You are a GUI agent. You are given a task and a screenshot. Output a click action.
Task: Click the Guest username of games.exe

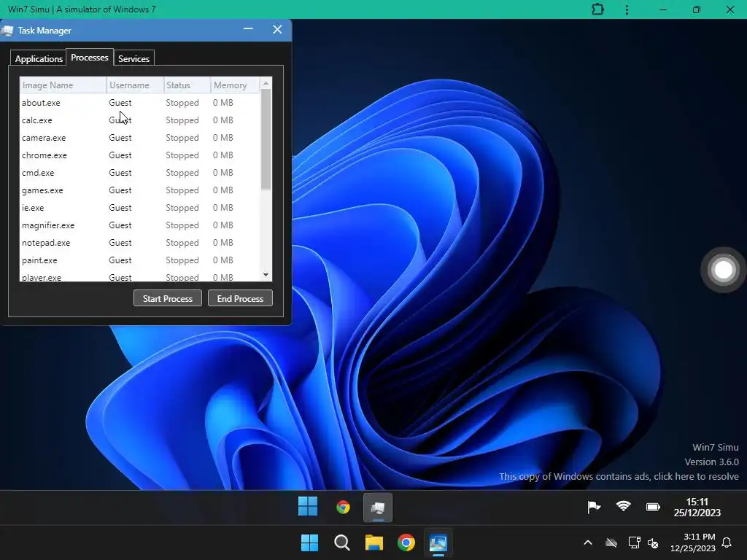120,190
